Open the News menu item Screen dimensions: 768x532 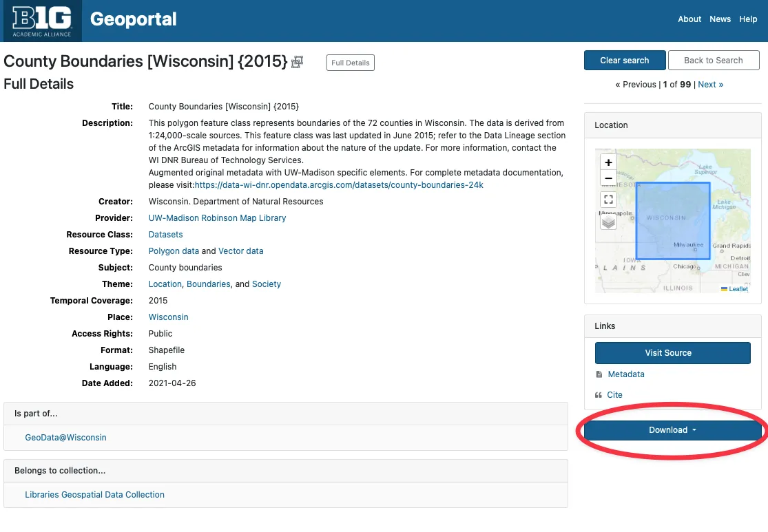click(720, 19)
